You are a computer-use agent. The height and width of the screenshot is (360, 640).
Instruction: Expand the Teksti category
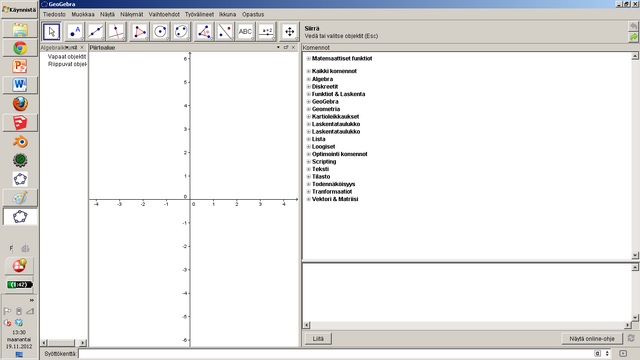tap(309, 169)
